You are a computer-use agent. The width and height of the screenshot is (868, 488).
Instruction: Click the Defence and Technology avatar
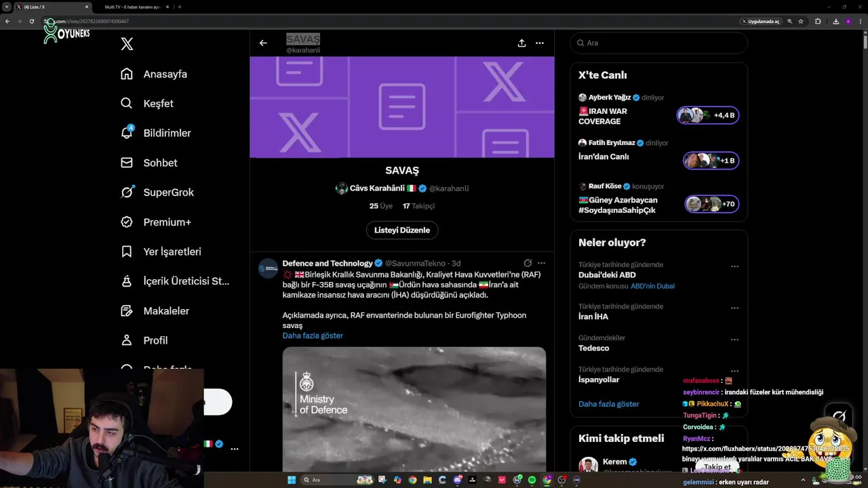click(x=268, y=268)
